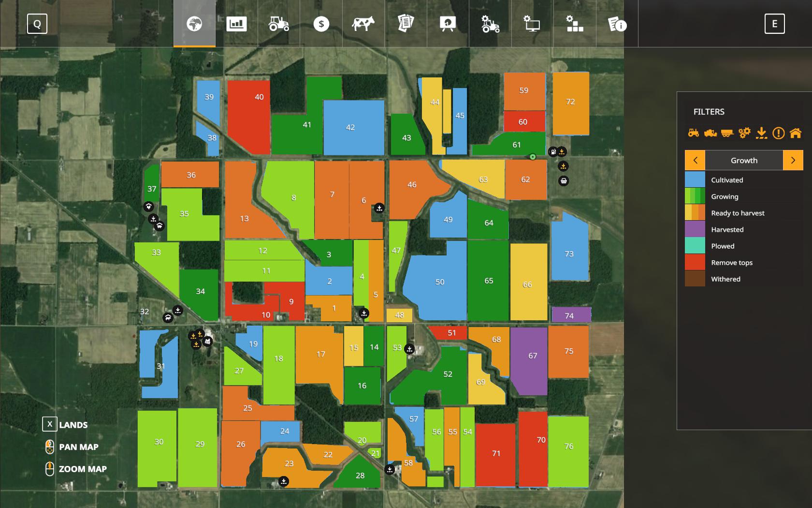Open the Help info icon

617,24
